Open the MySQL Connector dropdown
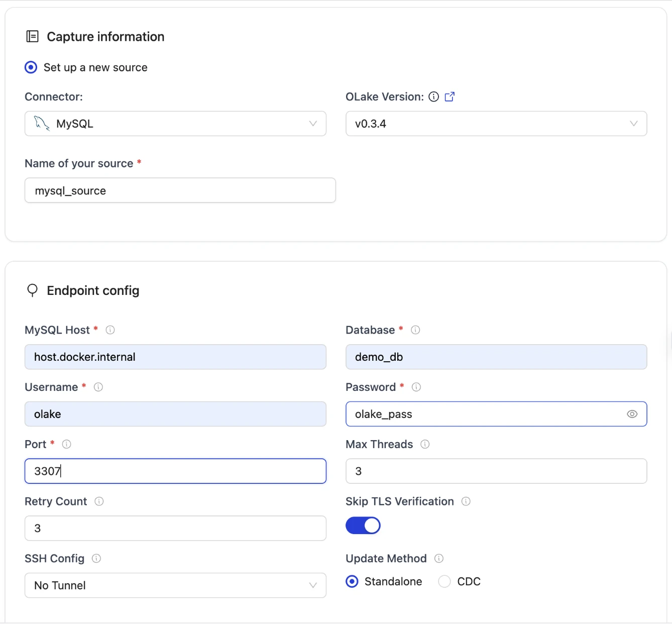The image size is (672, 624). (175, 124)
